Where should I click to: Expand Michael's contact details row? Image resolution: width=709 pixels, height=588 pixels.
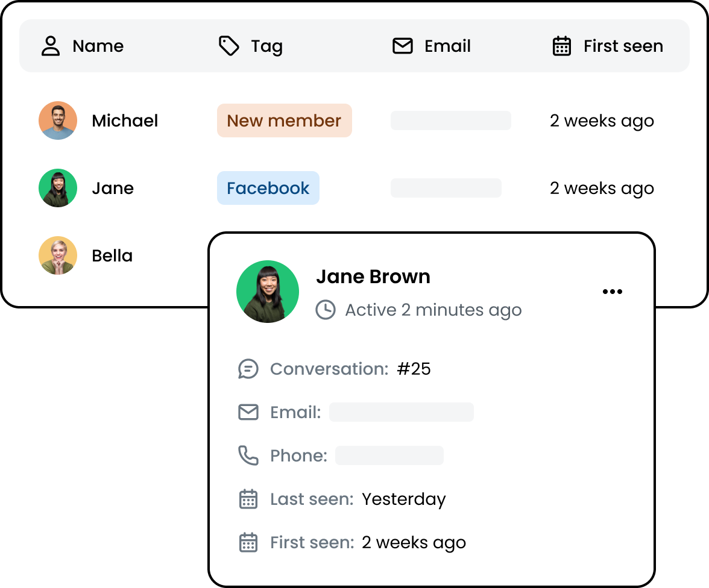click(125, 120)
